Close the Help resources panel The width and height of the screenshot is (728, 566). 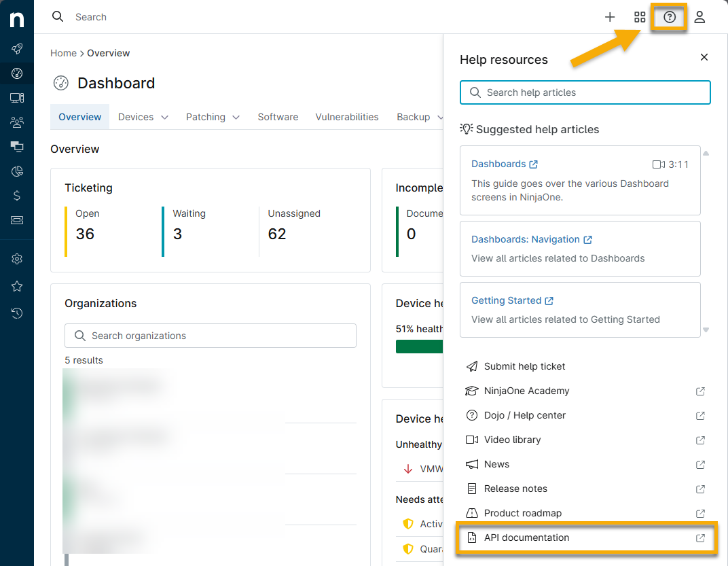(704, 58)
